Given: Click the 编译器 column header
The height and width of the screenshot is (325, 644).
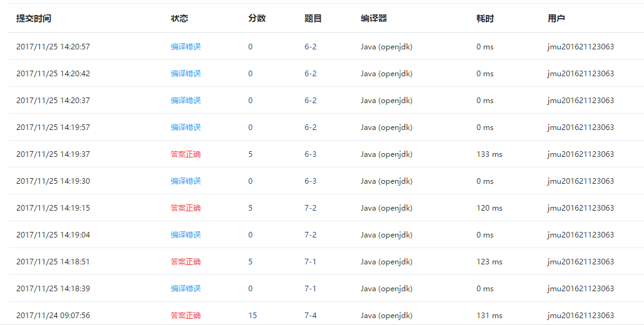Looking at the screenshot, I should (374, 19).
